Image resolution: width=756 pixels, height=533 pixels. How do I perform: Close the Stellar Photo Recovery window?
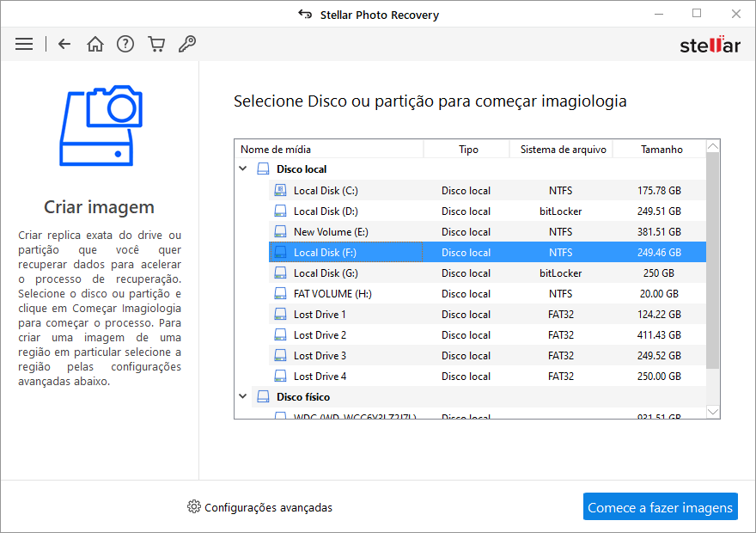pos(735,14)
